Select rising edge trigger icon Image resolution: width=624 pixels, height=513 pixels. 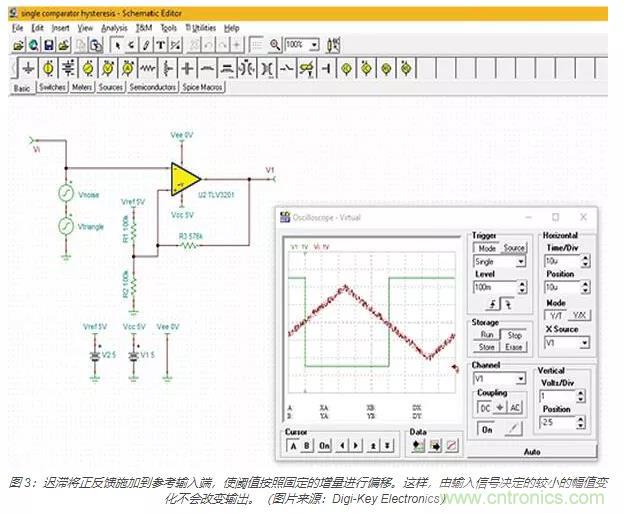492,303
